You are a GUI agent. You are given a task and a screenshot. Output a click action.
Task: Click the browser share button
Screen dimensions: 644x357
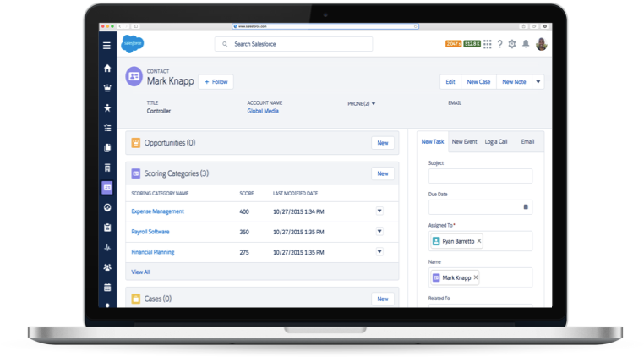(x=524, y=26)
